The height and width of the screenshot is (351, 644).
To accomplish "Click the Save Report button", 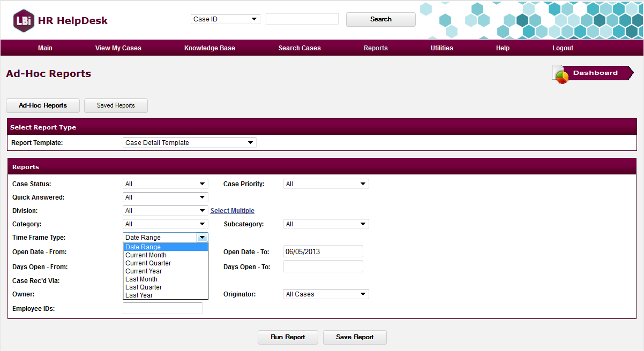I will [x=355, y=337].
